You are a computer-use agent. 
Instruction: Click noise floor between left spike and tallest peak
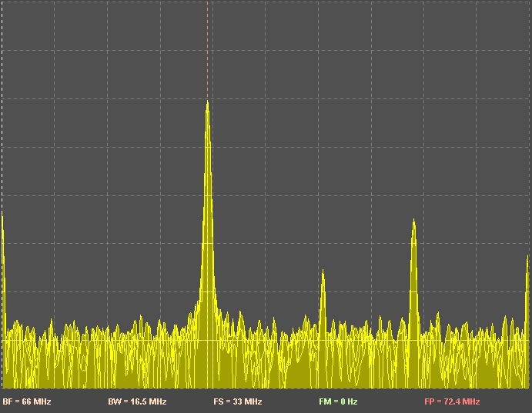point(100,361)
